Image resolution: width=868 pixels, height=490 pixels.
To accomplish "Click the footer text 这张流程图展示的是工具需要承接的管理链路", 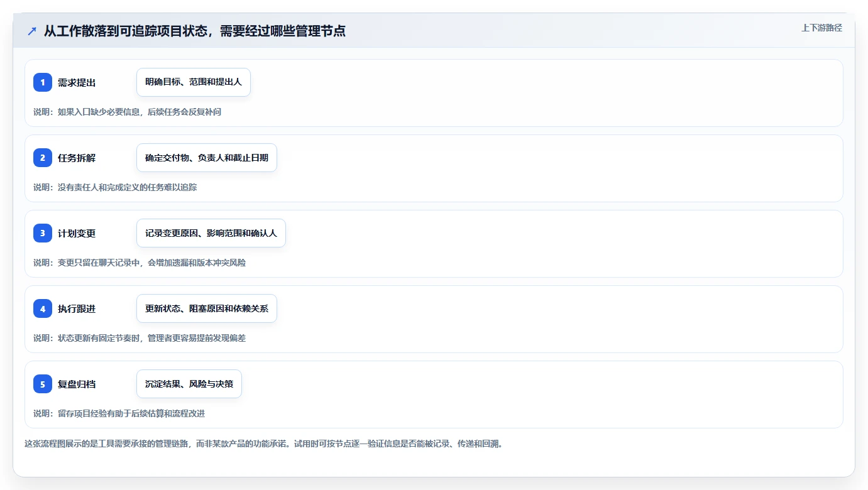I will [107, 444].
